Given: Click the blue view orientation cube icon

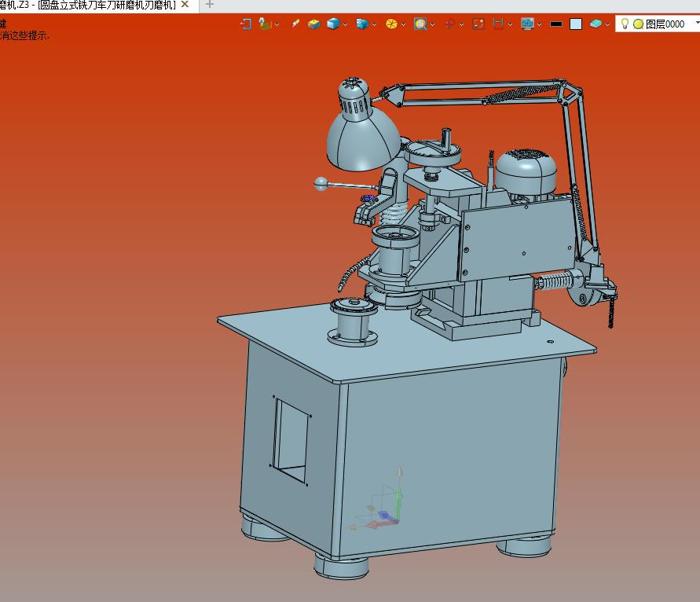Looking at the screenshot, I should pos(362,24).
